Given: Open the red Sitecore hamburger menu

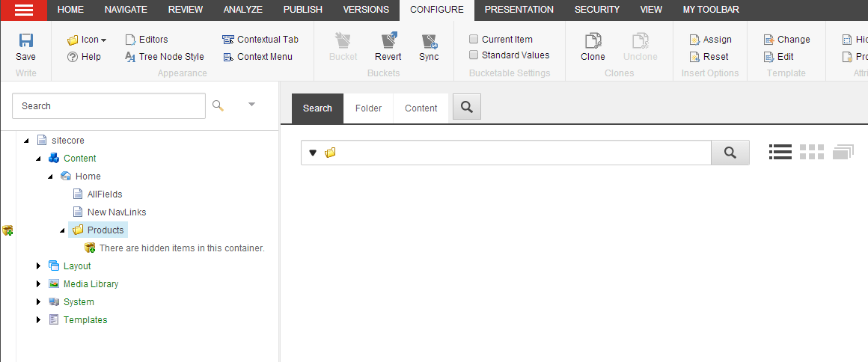Looking at the screenshot, I should pos(23,10).
